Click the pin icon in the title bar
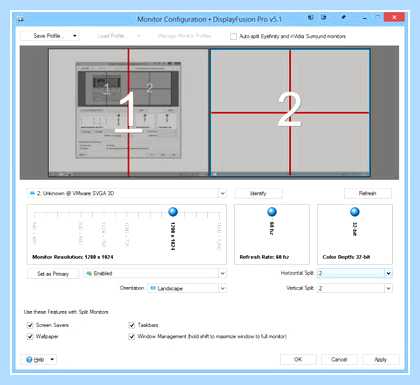The height and width of the screenshot is (385, 420). click(x=344, y=17)
